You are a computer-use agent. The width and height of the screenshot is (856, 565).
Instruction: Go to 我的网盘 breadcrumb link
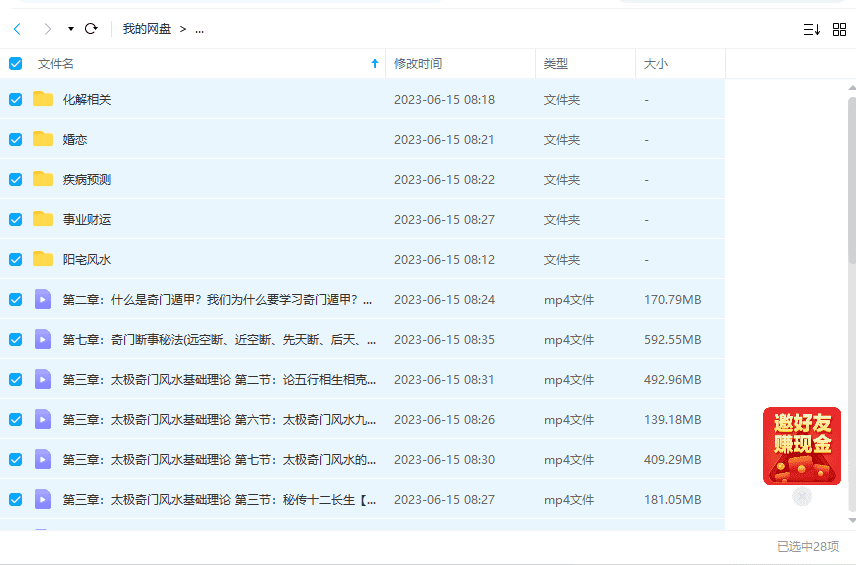click(147, 29)
